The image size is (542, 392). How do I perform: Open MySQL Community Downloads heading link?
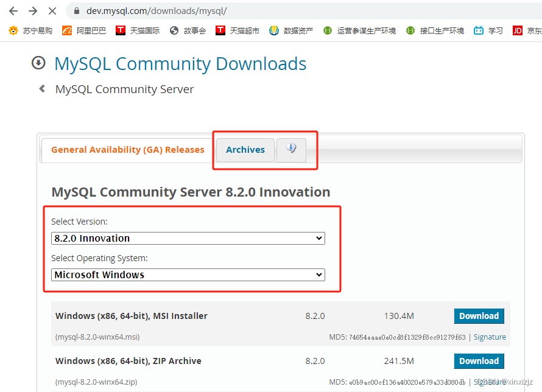(x=180, y=64)
